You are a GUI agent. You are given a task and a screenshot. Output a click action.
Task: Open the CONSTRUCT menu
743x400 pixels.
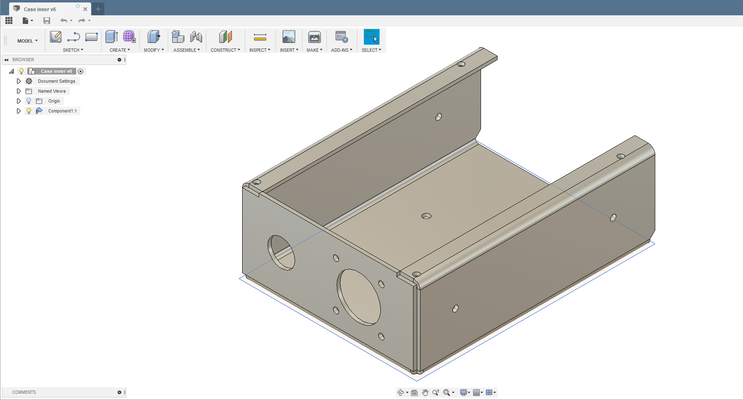point(224,49)
